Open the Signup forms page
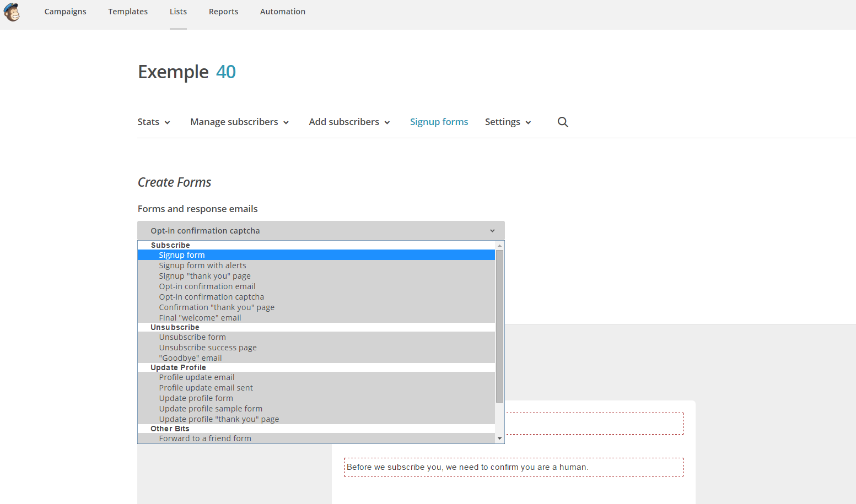 pos(439,122)
